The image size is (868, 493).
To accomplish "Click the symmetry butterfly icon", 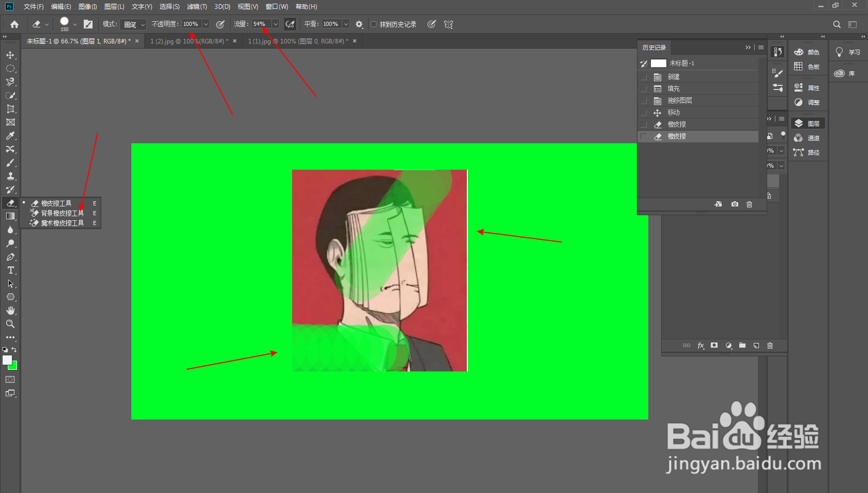I will pyautogui.click(x=448, y=24).
